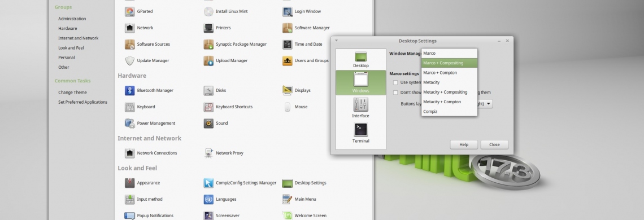Open the Buttons layout dropdown arrow
This screenshot has width=644, height=220.
(x=488, y=104)
